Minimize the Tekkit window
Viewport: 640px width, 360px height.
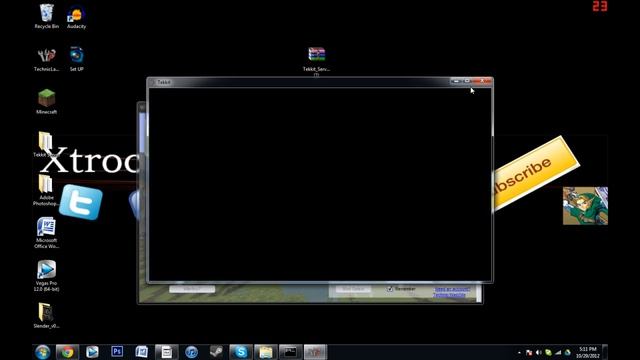[x=456, y=81]
